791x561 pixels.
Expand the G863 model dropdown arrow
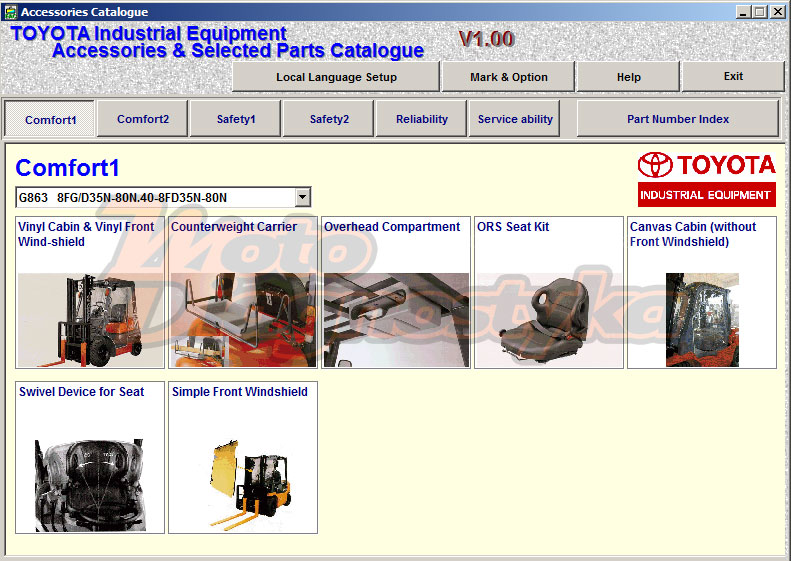click(302, 197)
